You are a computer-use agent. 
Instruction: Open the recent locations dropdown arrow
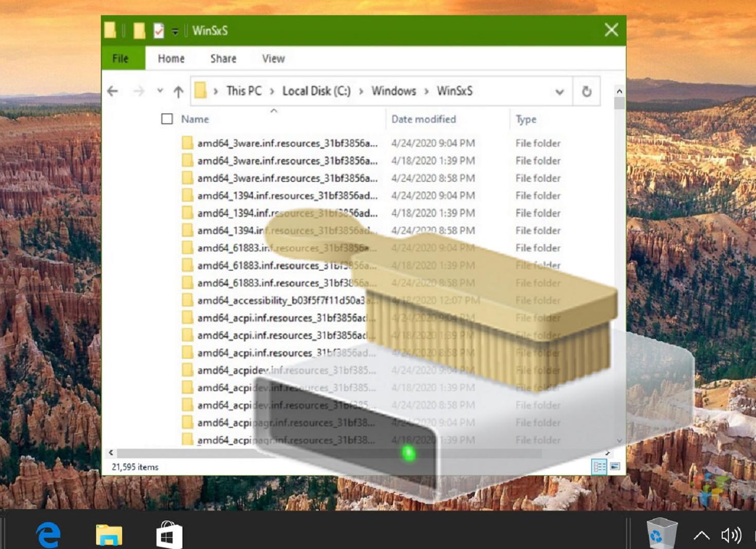(160, 91)
